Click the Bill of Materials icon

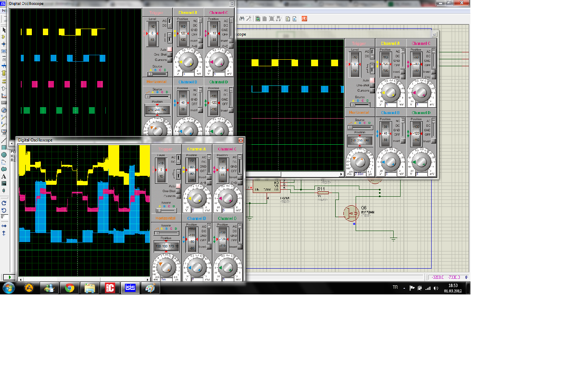(288, 18)
